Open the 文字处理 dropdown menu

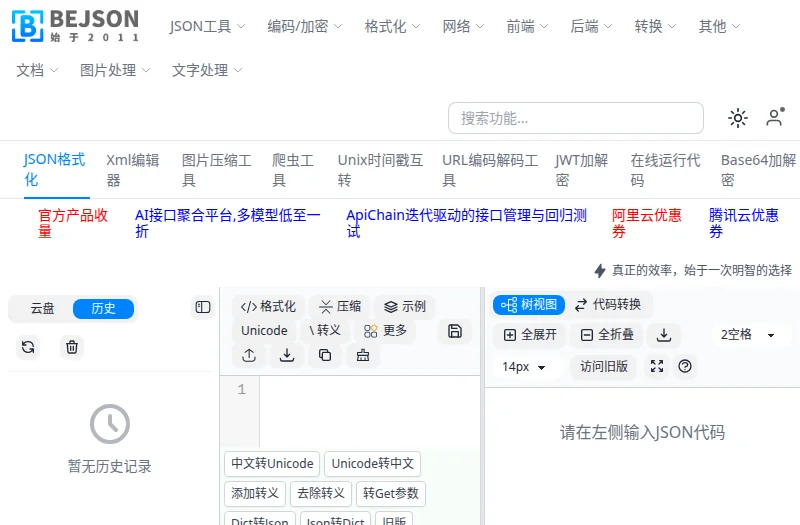click(207, 70)
